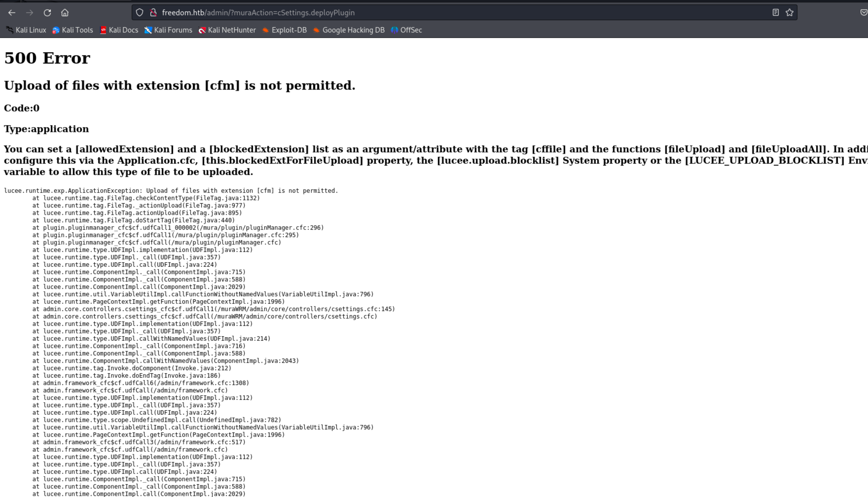Viewport: 868px width, 497px height.
Task: Click the forward navigation arrow
Action: pyautogui.click(x=30, y=12)
